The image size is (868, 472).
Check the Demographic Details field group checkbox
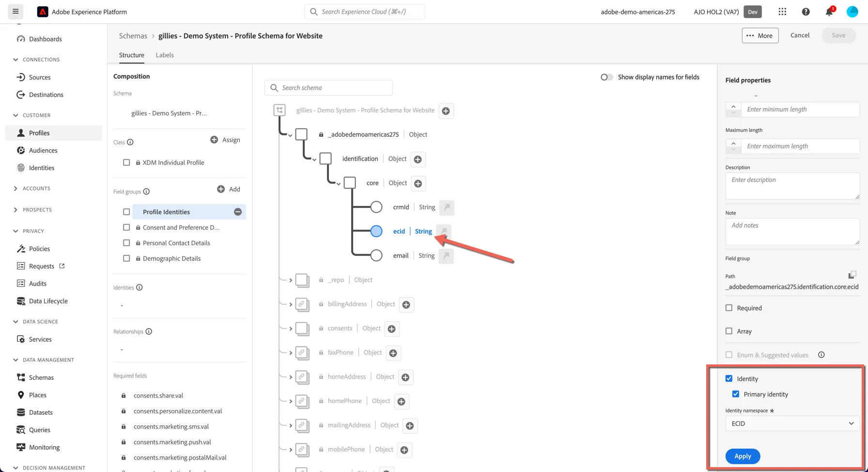point(126,258)
